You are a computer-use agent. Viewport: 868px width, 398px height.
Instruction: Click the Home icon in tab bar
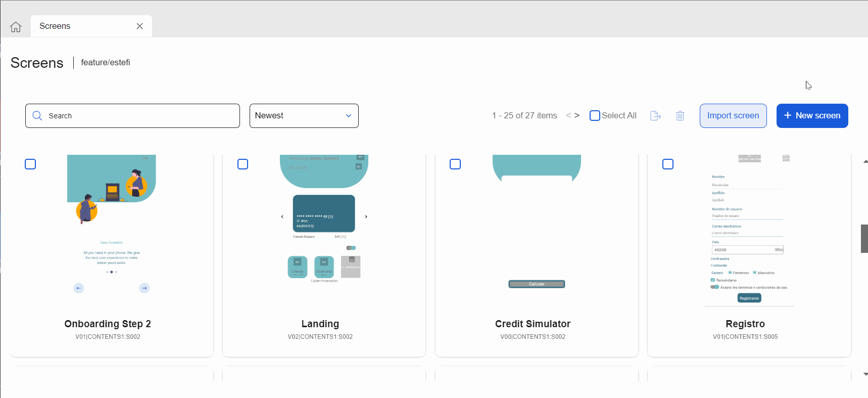16,27
